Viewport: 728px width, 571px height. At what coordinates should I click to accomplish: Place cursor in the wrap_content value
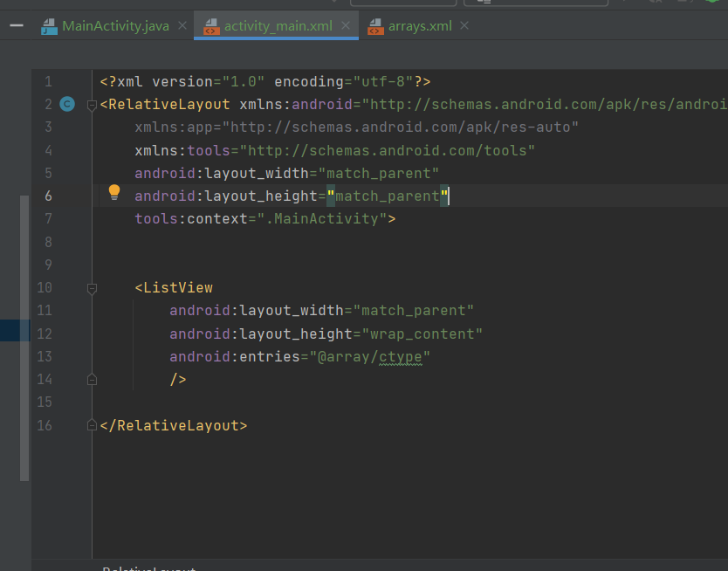[417, 334]
